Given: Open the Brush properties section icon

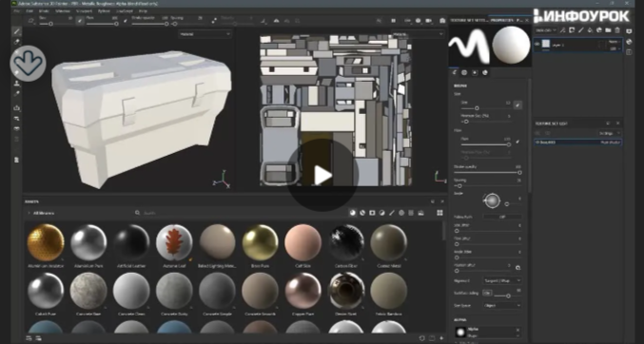Looking at the screenshot, I should [x=455, y=72].
